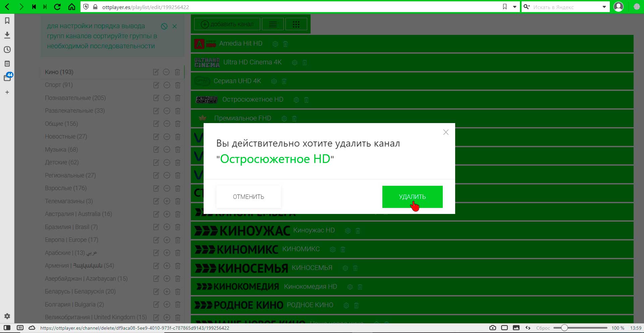Reset zoom with Сброс button
Viewport: 644px width, 333px height.
(x=543, y=328)
